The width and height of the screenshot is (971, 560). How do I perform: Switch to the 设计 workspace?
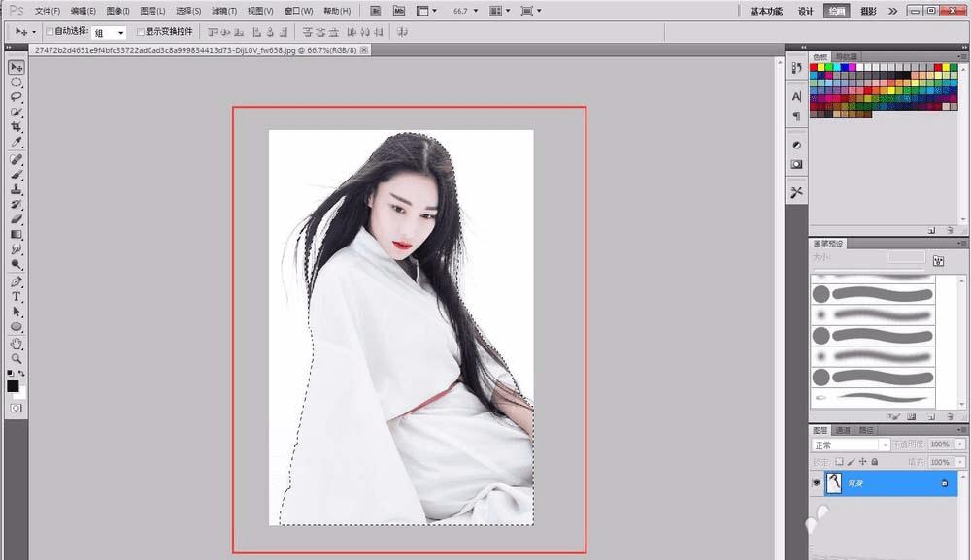coord(805,11)
